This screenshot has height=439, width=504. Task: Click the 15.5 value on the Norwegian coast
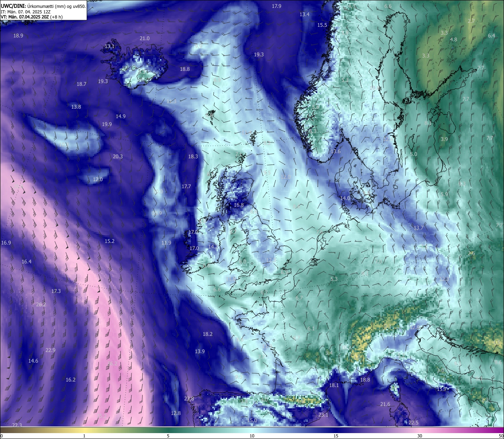point(322,25)
